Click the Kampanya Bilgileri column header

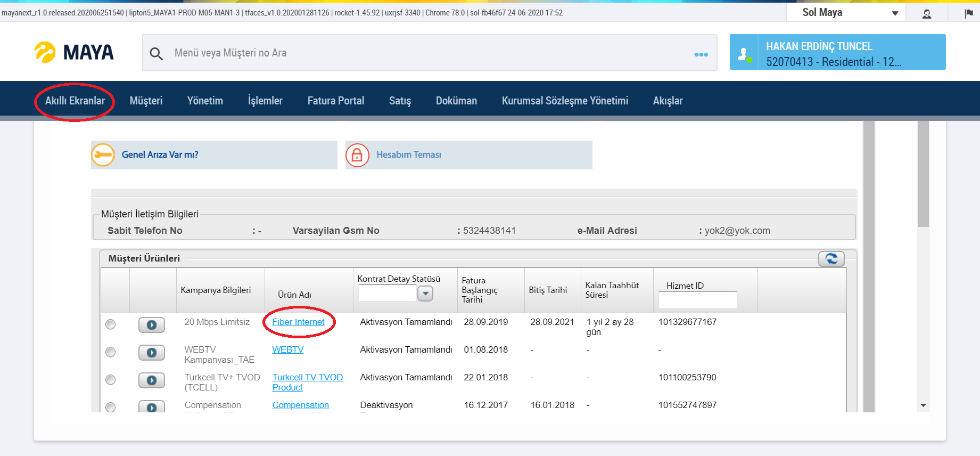216,290
